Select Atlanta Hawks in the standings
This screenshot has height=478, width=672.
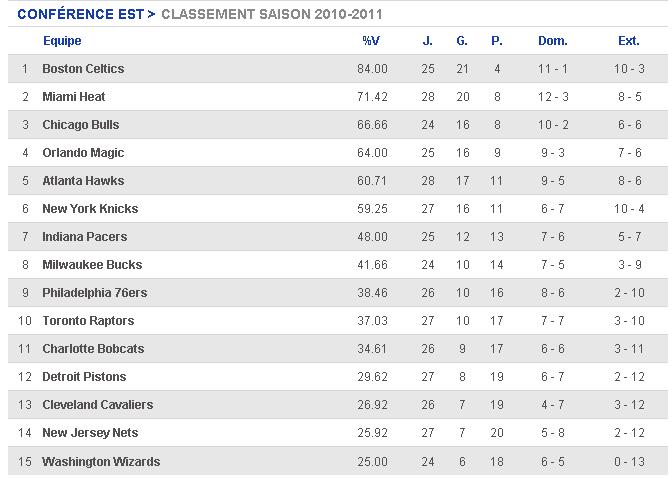point(83,180)
